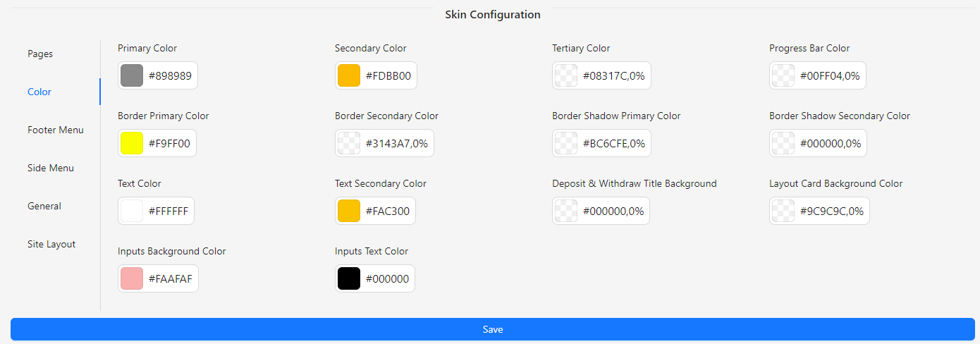
Task: Open the Border Shadow Secondary Color swatch
Action: (783, 143)
